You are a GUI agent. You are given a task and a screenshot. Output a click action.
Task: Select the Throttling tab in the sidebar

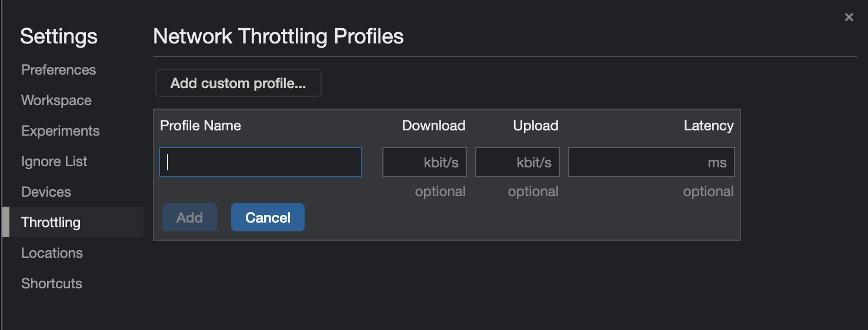pyautogui.click(x=51, y=223)
